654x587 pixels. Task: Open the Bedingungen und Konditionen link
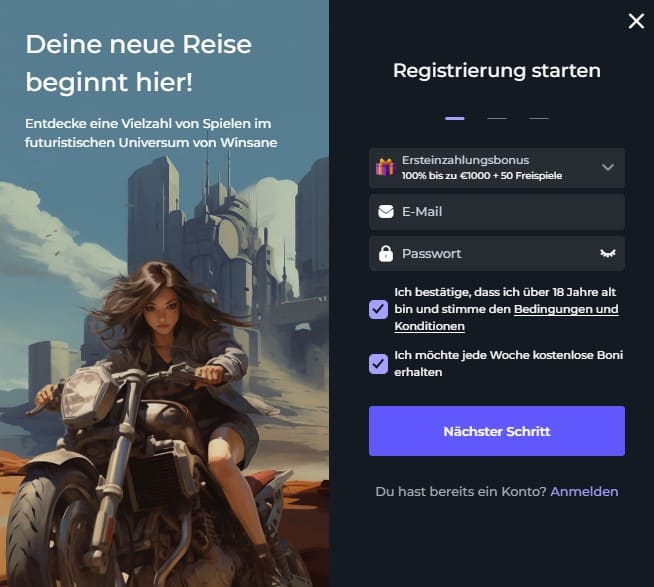click(506, 317)
